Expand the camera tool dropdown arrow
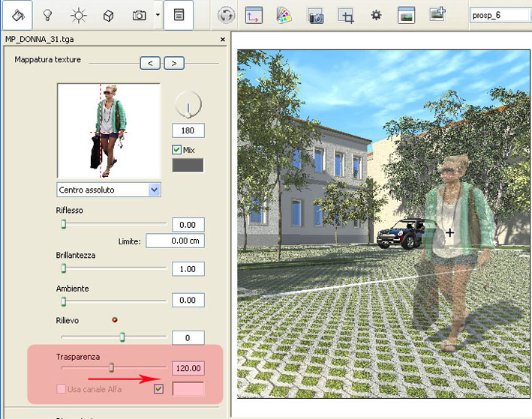The image size is (532, 419). (158, 14)
